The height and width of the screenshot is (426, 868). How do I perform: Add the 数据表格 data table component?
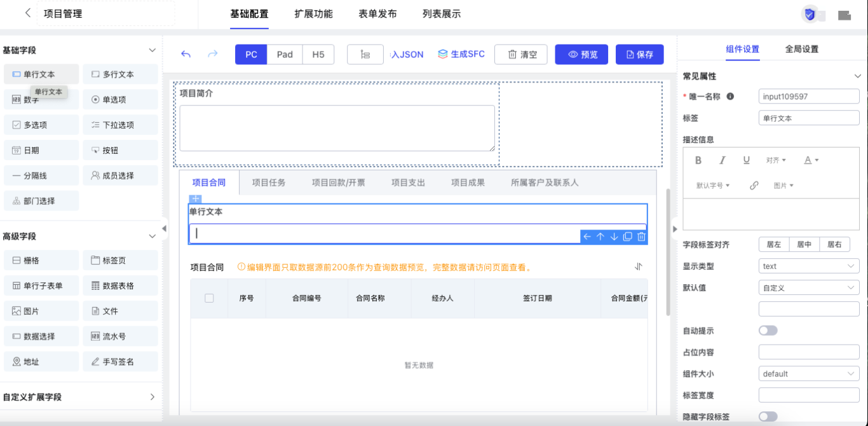point(120,285)
